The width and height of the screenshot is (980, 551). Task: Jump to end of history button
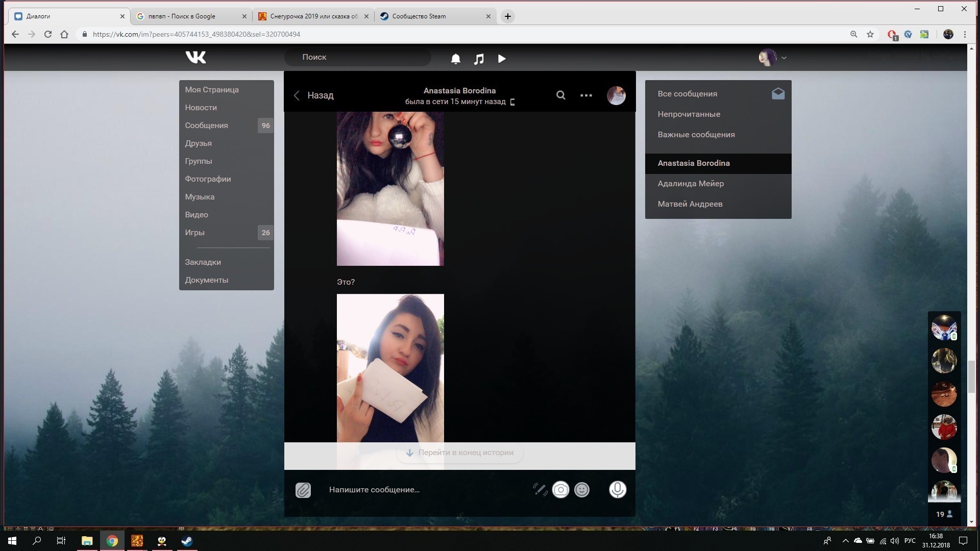pos(459,453)
